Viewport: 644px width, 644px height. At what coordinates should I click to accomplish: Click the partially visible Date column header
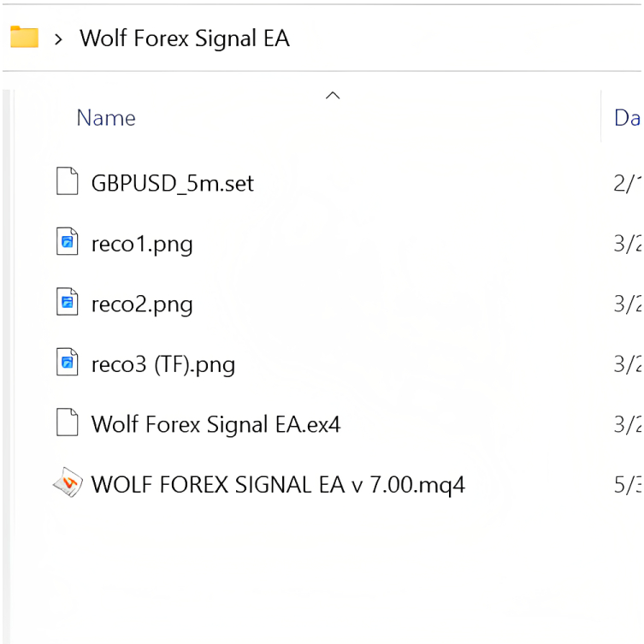click(626, 118)
